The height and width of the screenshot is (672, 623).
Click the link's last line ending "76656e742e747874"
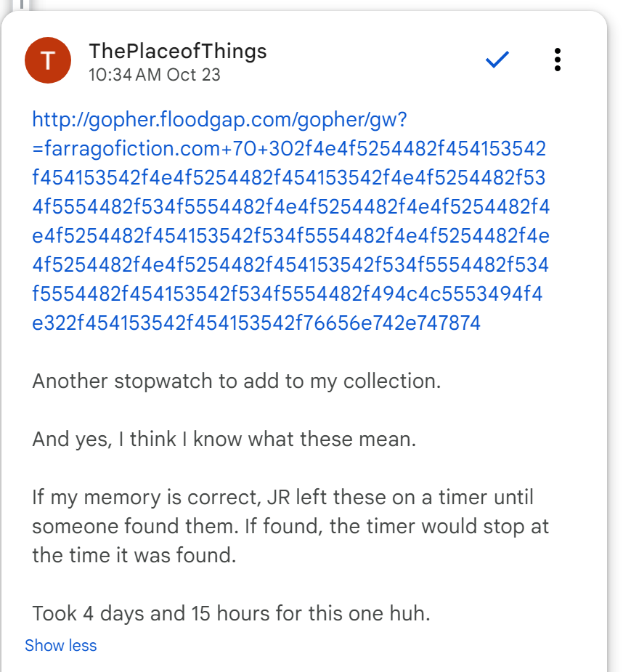click(256, 323)
